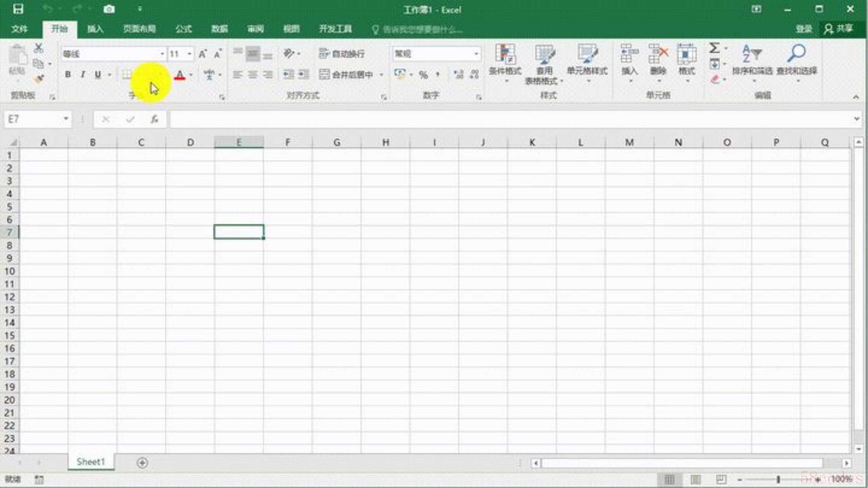Open the Name Box dropdown arrow
The width and height of the screenshot is (868, 488).
pos(66,119)
